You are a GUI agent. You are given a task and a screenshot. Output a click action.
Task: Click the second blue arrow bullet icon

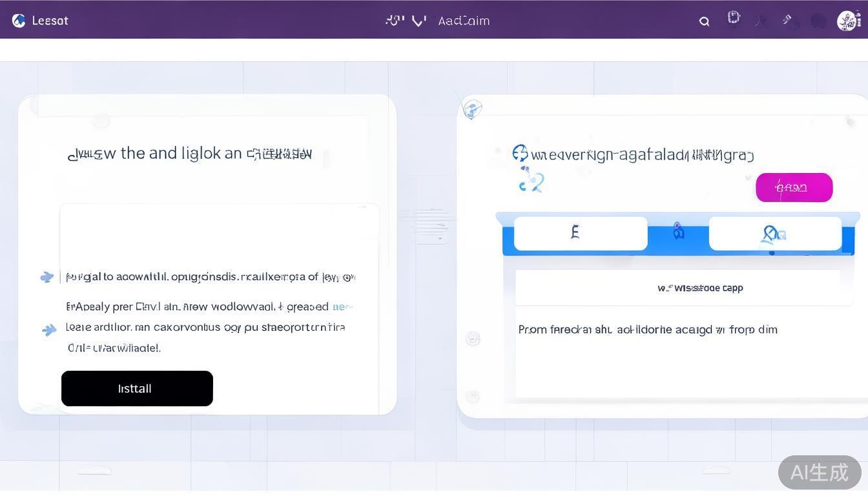(49, 330)
